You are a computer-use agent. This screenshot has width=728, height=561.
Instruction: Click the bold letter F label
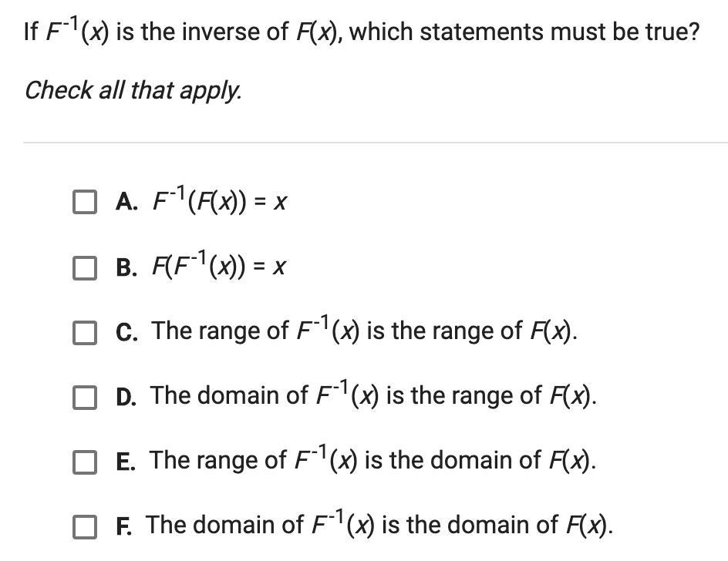[x=123, y=526]
